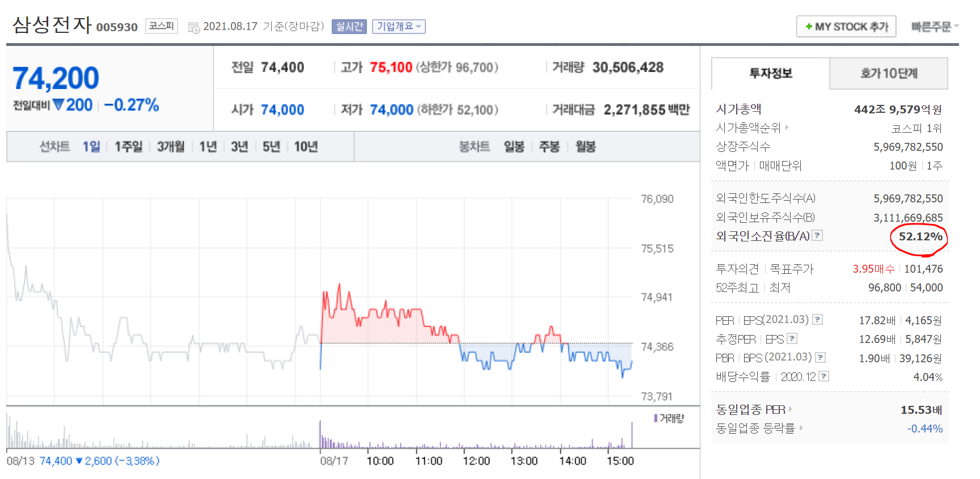
Task: Click the 외국인소진율 value 52.12%
Action: tap(920, 236)
